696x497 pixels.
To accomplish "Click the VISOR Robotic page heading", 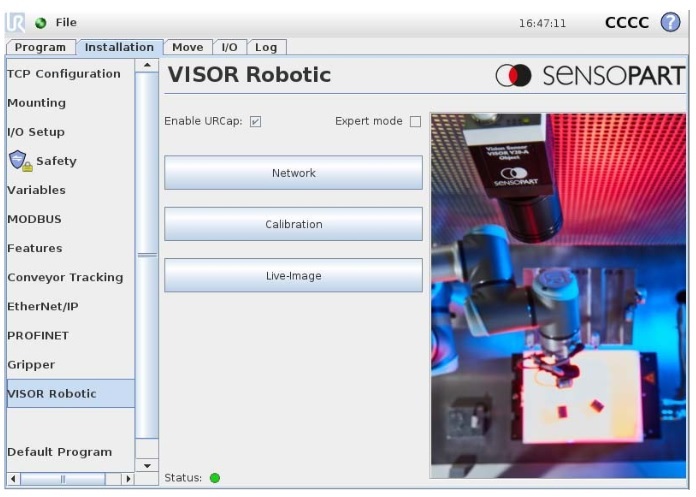I will pyautogui.click(x=249, y=75).
